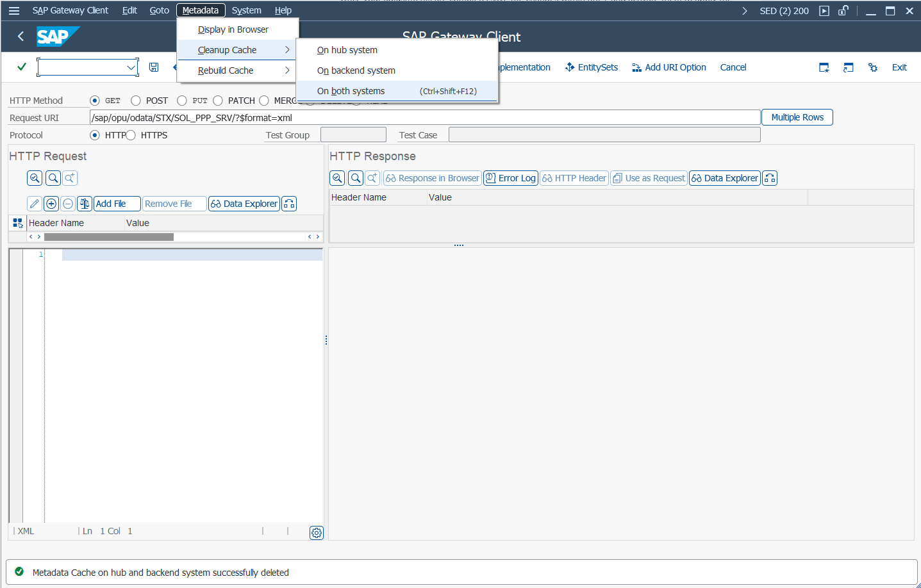Select PATCH HTTP method
This screenshot has height=588, width=921.
[218, 101]
